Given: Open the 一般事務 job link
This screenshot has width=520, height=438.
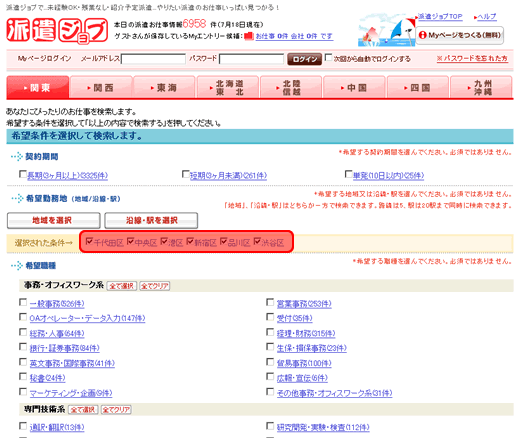Looking at the screenshot, I should click(57, 304).
